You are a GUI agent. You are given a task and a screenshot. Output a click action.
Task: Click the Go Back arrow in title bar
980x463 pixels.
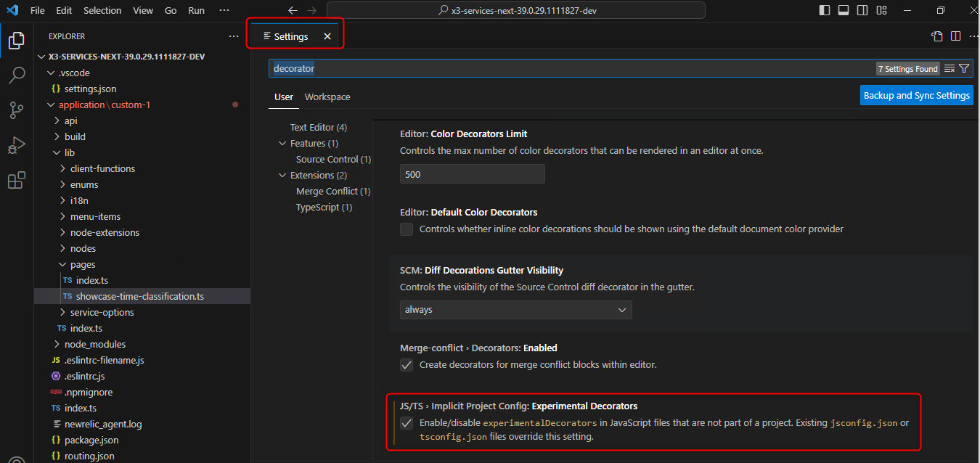click(x=293, y=10)
